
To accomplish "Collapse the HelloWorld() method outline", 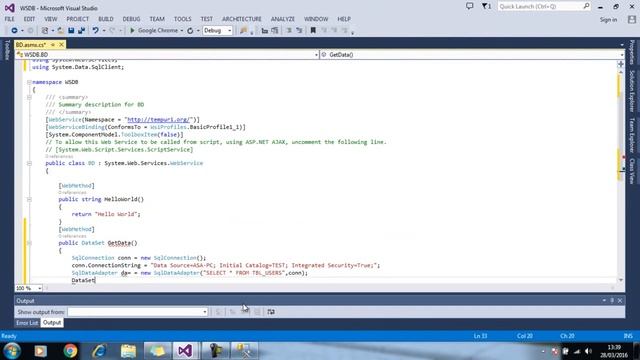I will coord(29,199).
